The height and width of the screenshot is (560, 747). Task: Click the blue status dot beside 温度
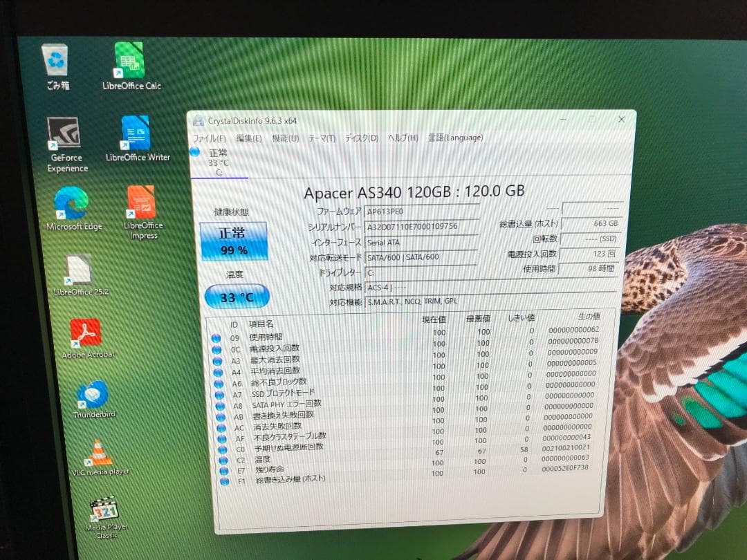point(222,458)
